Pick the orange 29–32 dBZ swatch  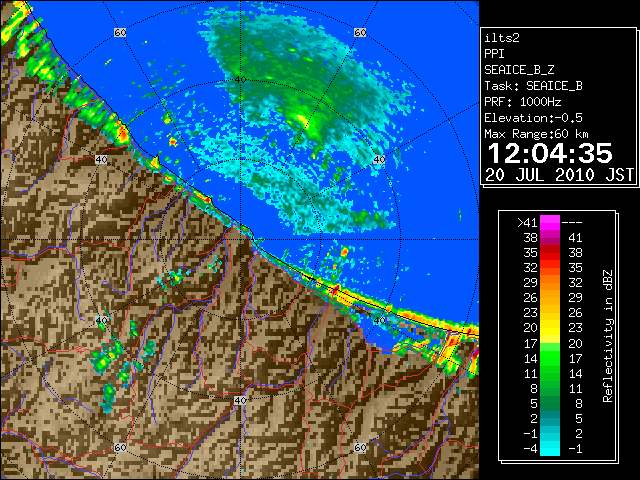550,283
